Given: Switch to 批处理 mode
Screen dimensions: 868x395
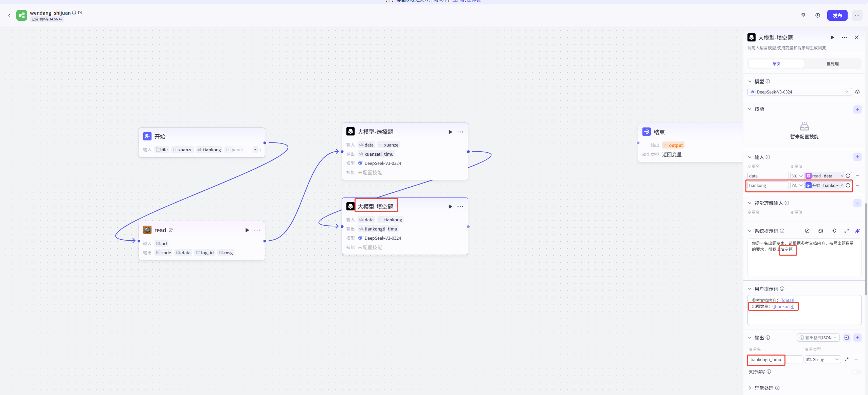Looking at the screenshot, I should click(x=832, y=64).
